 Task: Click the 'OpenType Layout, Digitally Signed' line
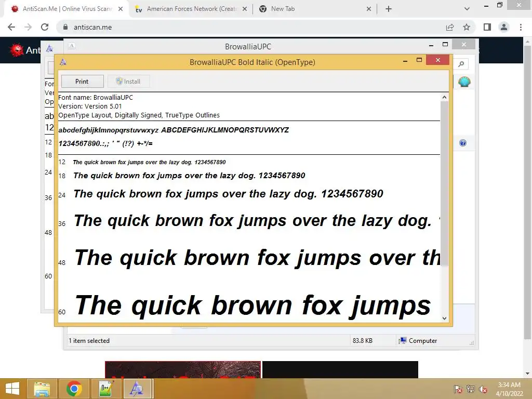tap(139, 115)
